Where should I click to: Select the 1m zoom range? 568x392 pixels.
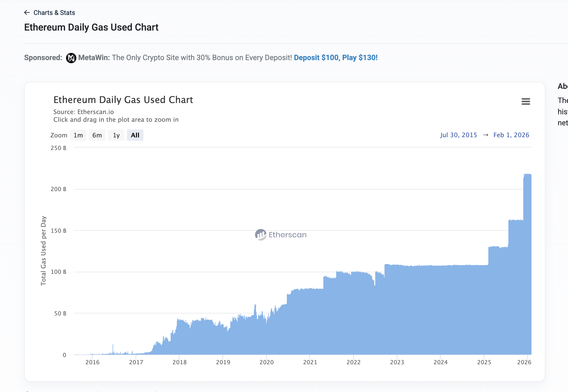click(78, 135)
